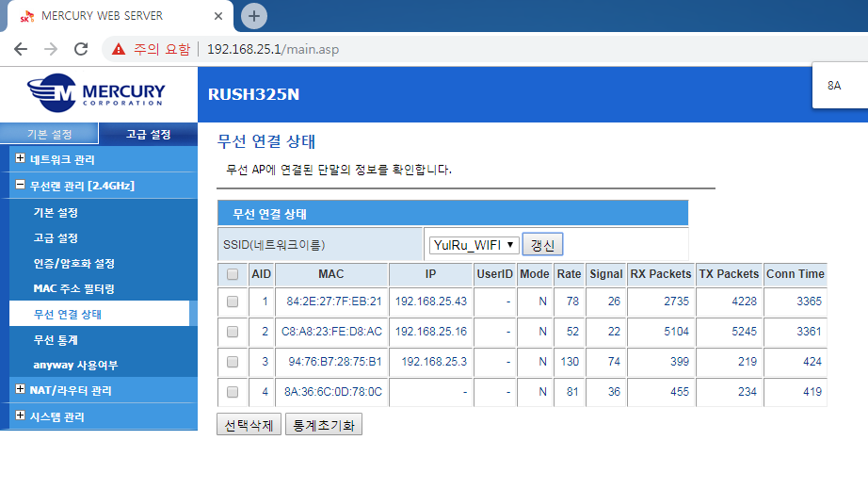The width and height of the screenshot is (868, 489).
Task: Click the 8A popup box at top right
Action: (840, 86)
